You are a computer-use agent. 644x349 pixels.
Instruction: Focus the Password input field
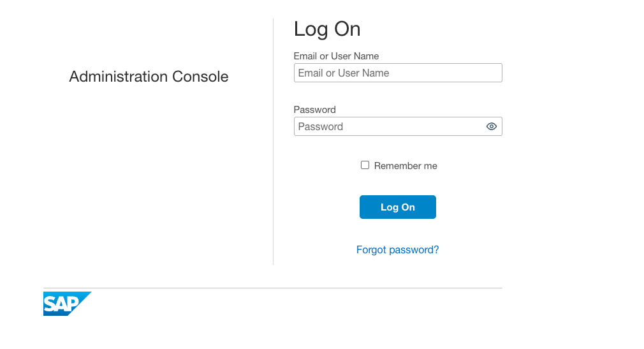[389, 126]
